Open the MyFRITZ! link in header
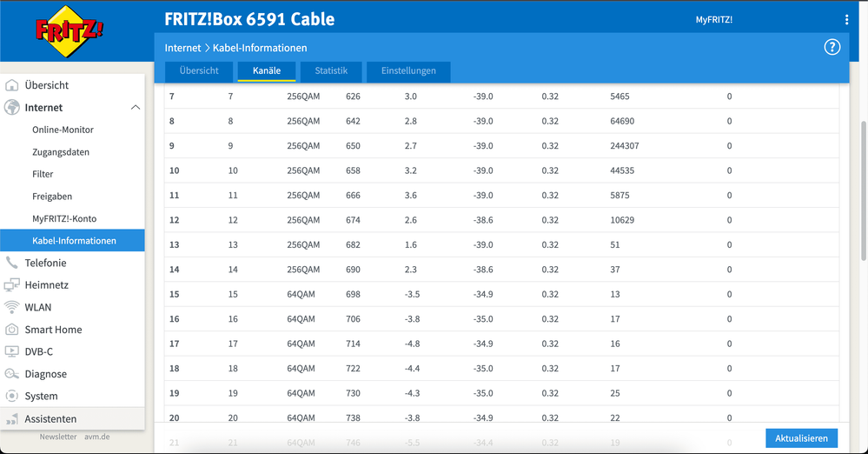This screenshot has width=868, height=454. tap(714, 19)
